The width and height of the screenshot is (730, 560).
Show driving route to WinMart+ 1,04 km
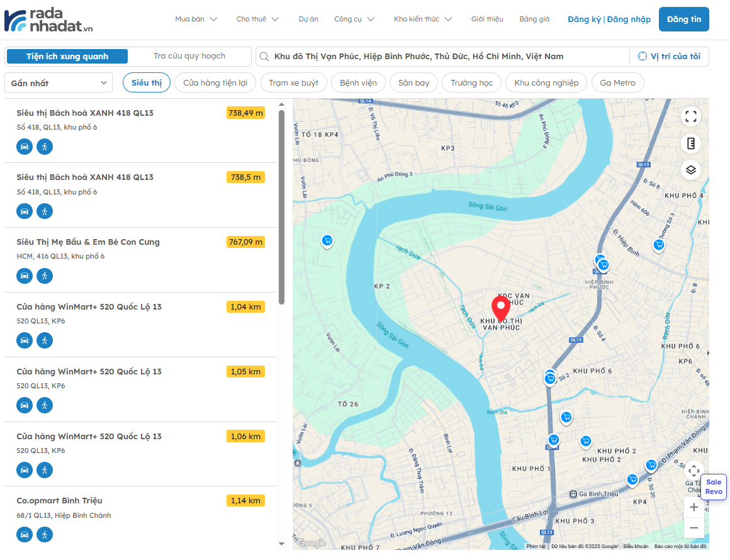(x=25, y=340)
